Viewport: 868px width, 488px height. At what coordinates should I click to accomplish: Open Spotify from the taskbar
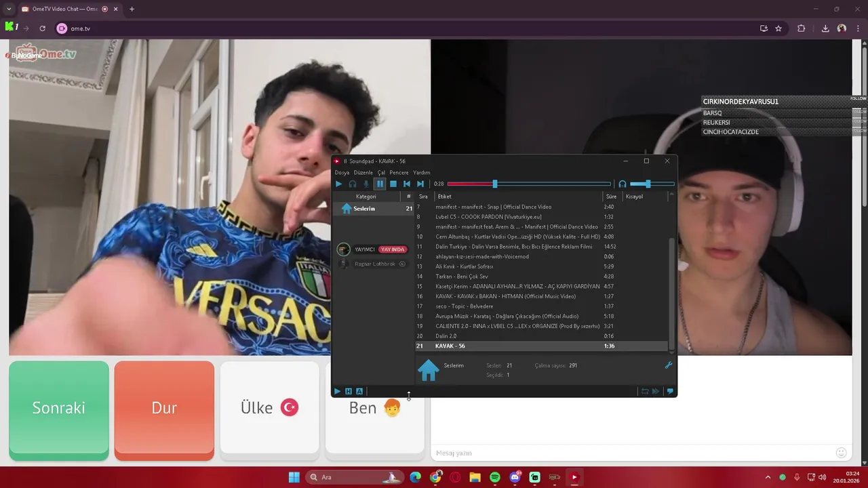click(x=495, y=477)
